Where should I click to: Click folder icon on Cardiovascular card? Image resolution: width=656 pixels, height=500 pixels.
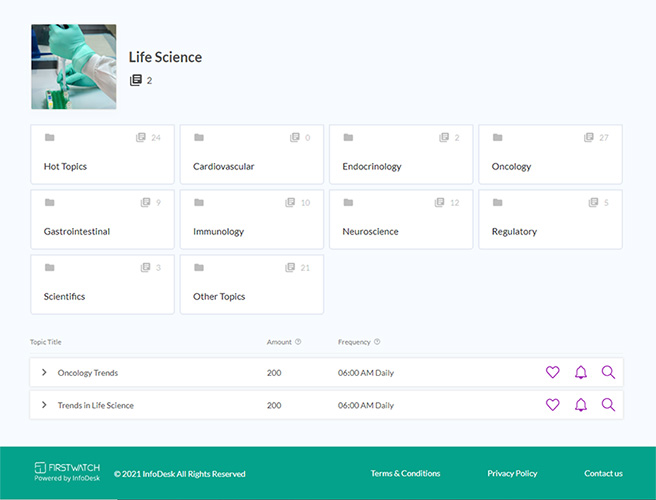click(x=199, y=137)
